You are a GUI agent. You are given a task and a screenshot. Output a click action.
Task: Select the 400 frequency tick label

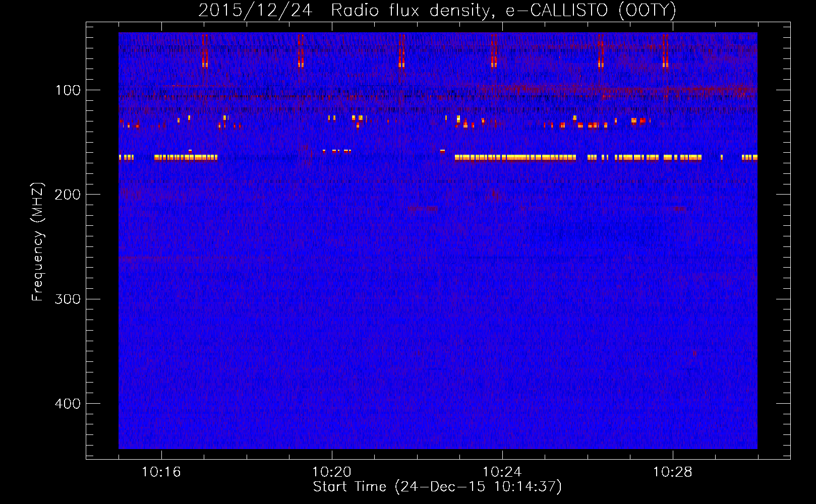[x=68, y=404]
